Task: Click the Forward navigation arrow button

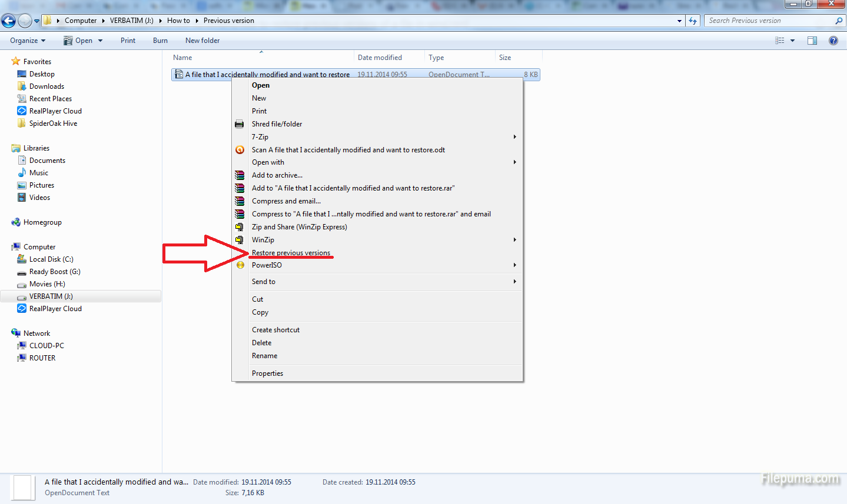Action: pyautogui.click(x=25, y=21)
